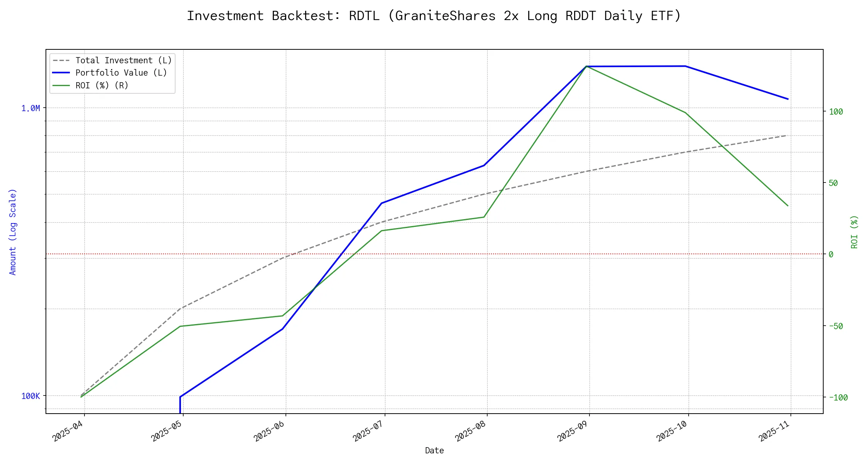868x463 pixels.
Task: Click the green legend line sample
Action: (61, 85)
